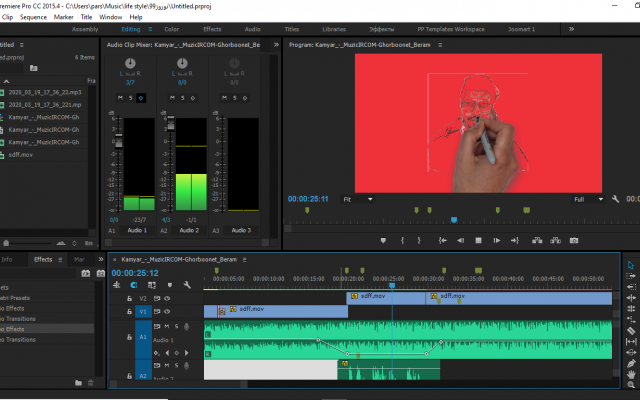This screenshot has height=400, width=640.
Task: Open Program monitor wrench settings
Action: pyautogui.click(x=616, y=199)
